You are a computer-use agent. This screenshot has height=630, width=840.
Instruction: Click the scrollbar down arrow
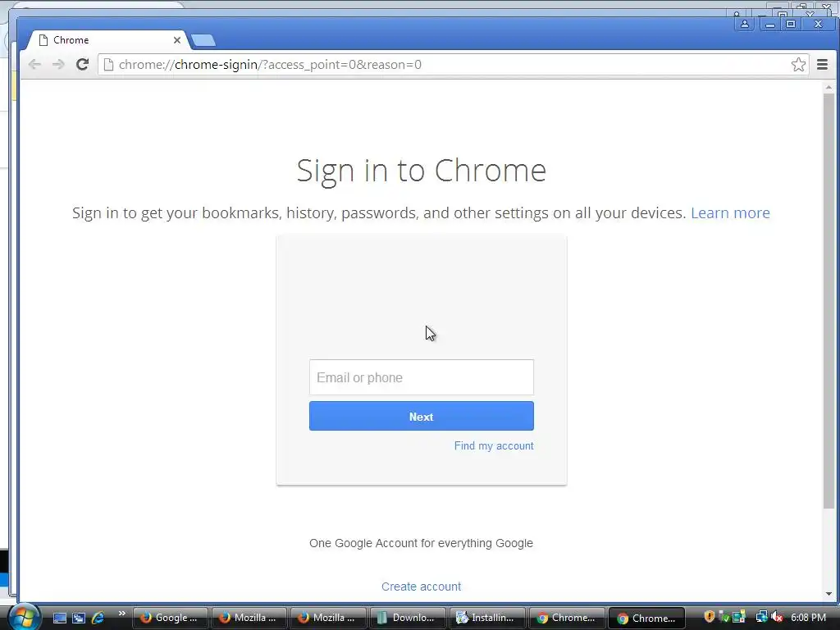[x=829, y=594]
